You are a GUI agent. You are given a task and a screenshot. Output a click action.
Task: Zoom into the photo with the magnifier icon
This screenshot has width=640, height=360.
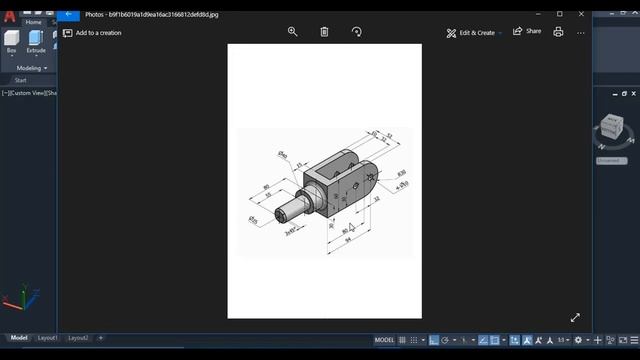(x=292, y=32)
